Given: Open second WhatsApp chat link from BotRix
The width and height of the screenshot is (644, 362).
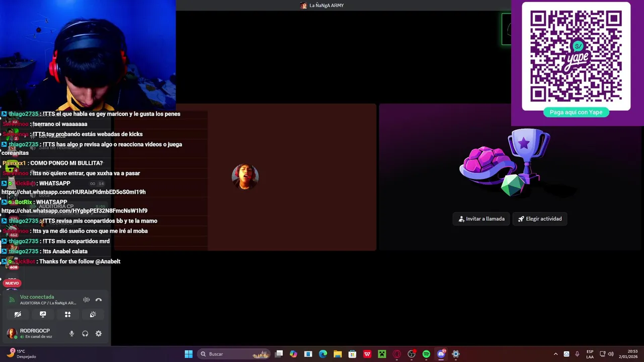Looking at the screenshot, I should tap(74, 211).
